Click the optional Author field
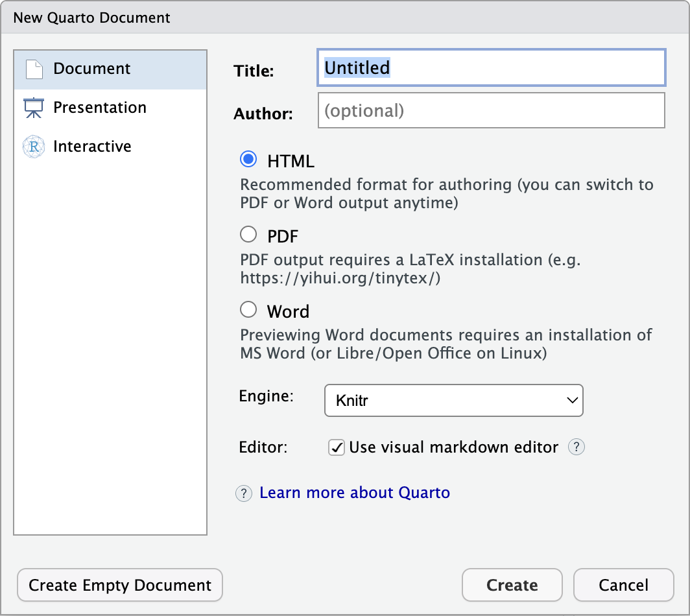Screen dimensions: 690x616 click(x=491, y=110)
